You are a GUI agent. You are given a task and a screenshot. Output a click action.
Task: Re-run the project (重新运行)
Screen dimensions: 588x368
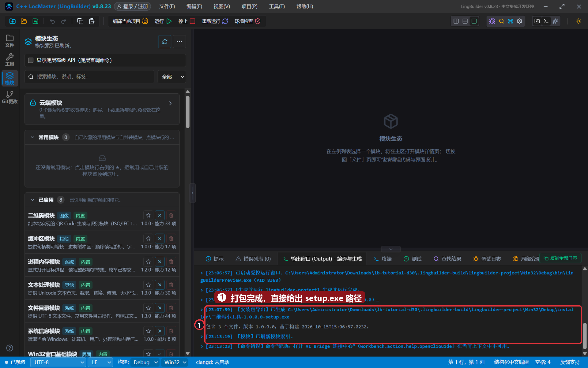(215, 21)
